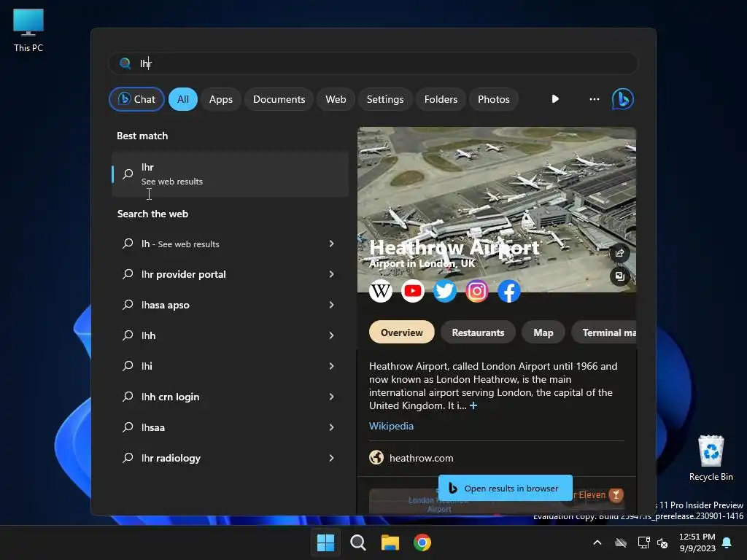
Task: Select the Web filter
Action: pyautogui.click(x=336, y=99)
